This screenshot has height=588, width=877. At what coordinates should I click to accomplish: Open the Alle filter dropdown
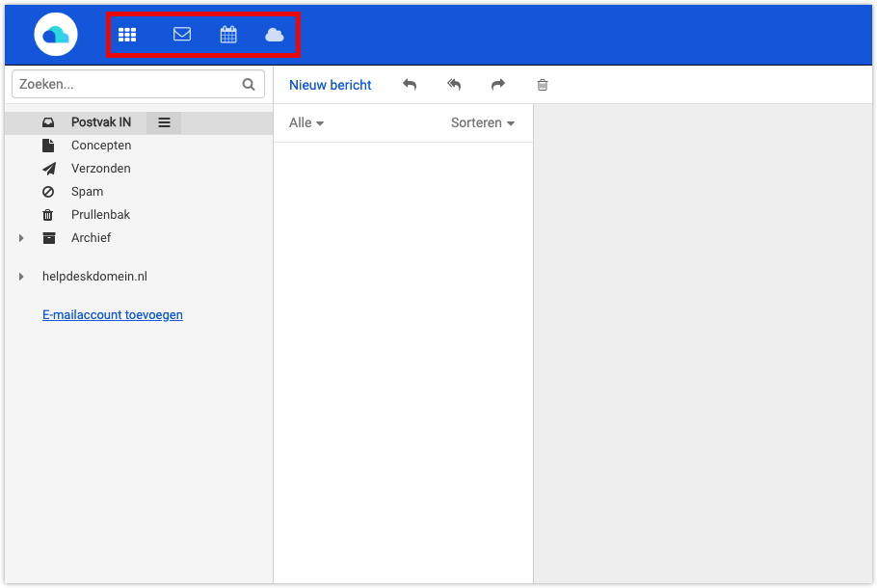click(305, 122)
